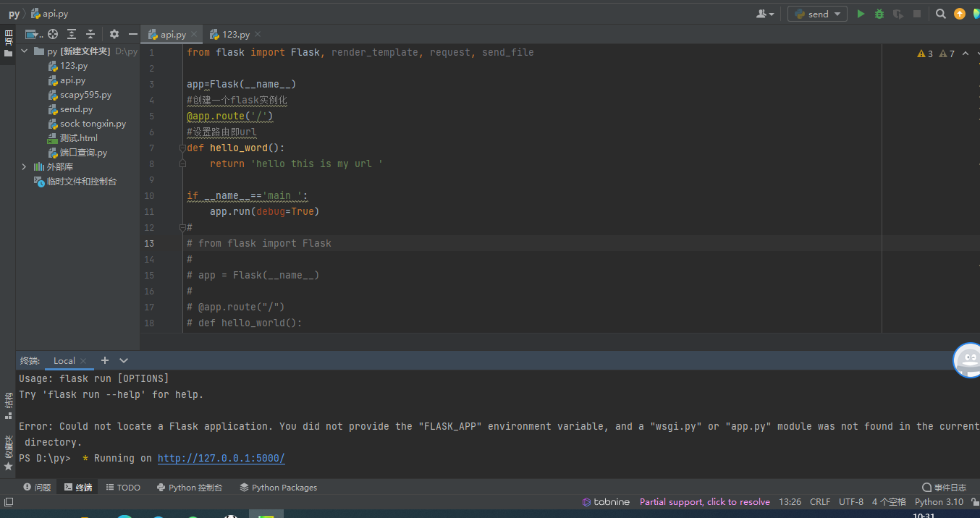Viewport: 980px width, 518px height.
Task: Select opened file crosshair icon in project panel
Action: coord(53,34)
